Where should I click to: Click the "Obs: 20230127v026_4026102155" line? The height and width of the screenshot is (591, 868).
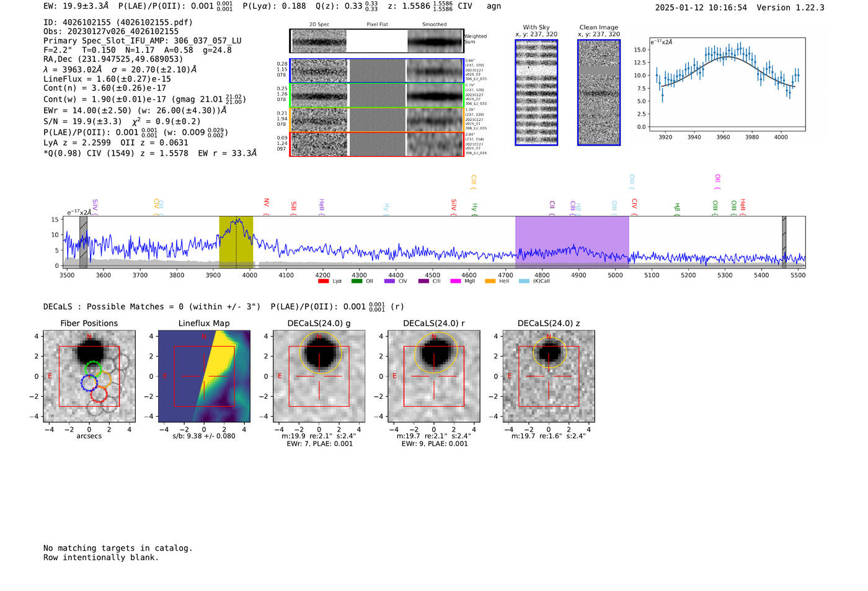click(111, 32)
